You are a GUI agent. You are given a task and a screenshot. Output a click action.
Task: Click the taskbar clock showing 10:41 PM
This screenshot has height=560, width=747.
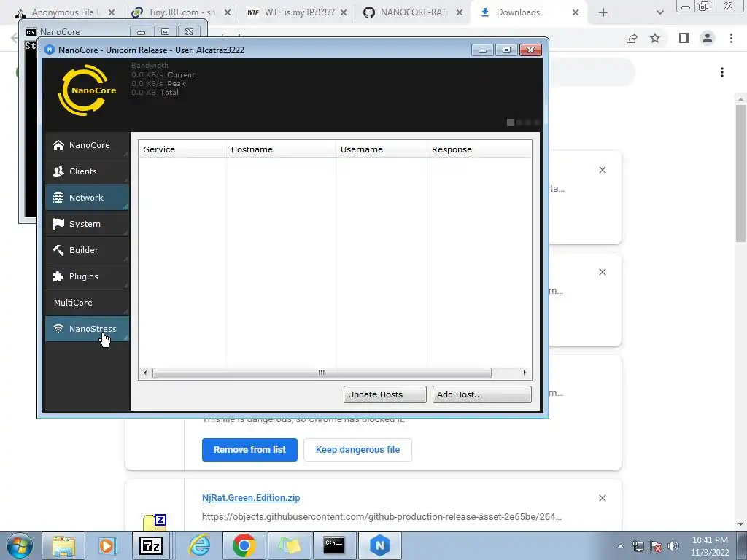pyautogui.click(x=710, y=546)
